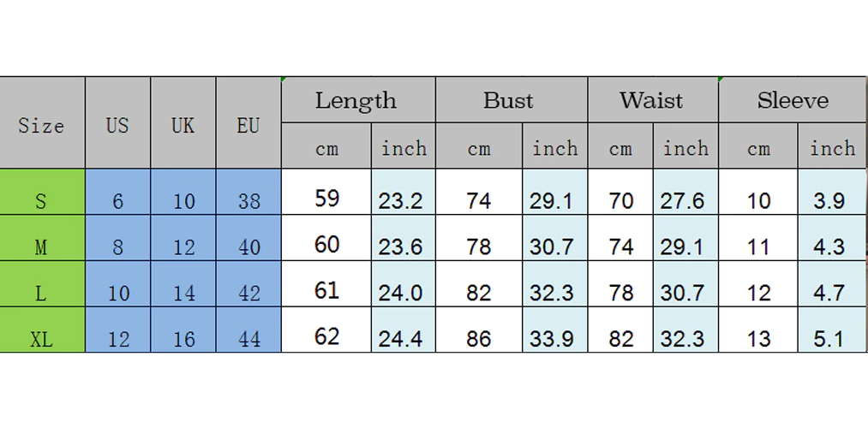The width and height of the screenshot is (868, 428).
Task: Click the sleeve value 5.1 inch
Action: (829, 339)
